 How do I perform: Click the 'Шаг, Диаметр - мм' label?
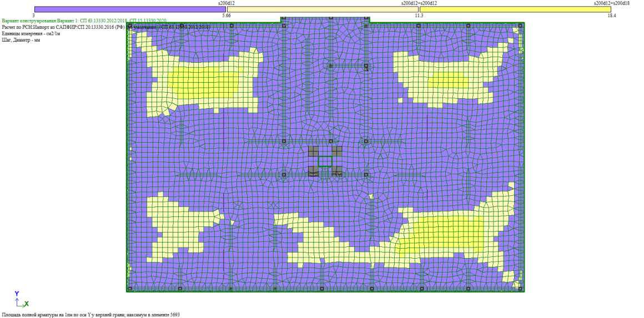21,39
